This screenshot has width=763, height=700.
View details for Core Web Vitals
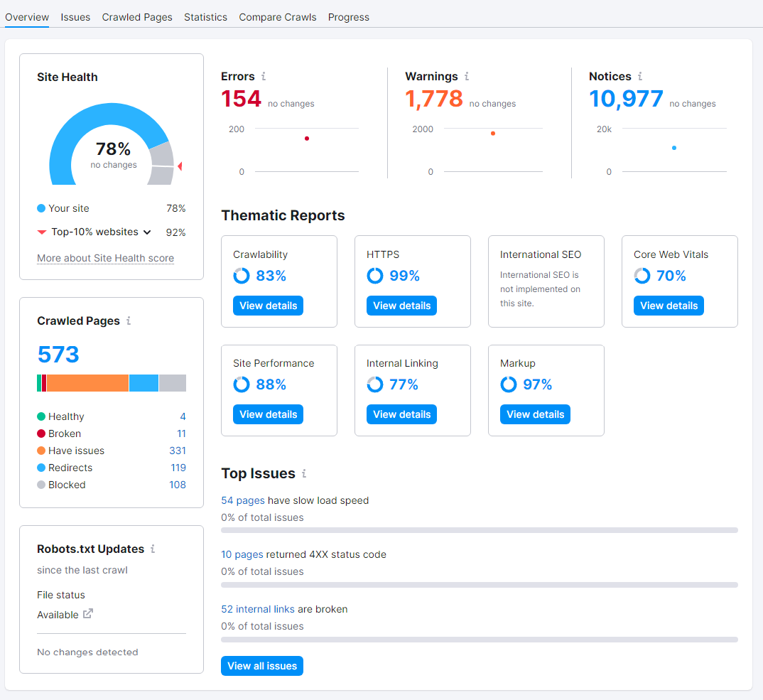[x=669, y=306]
